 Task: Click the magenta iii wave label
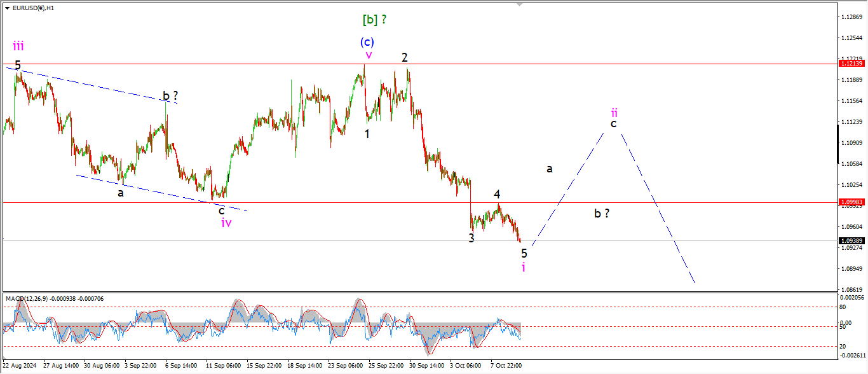pos(19,46)
